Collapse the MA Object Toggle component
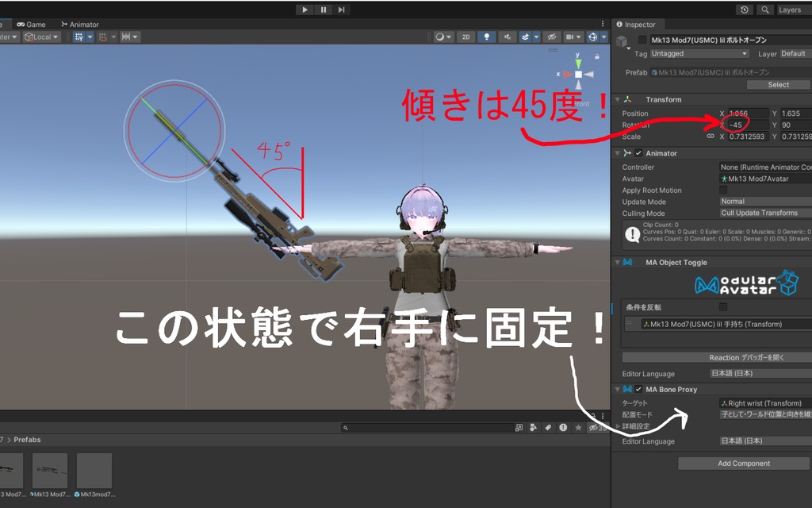This screenshot has height=508, width=812. click(x=617, y=262)
